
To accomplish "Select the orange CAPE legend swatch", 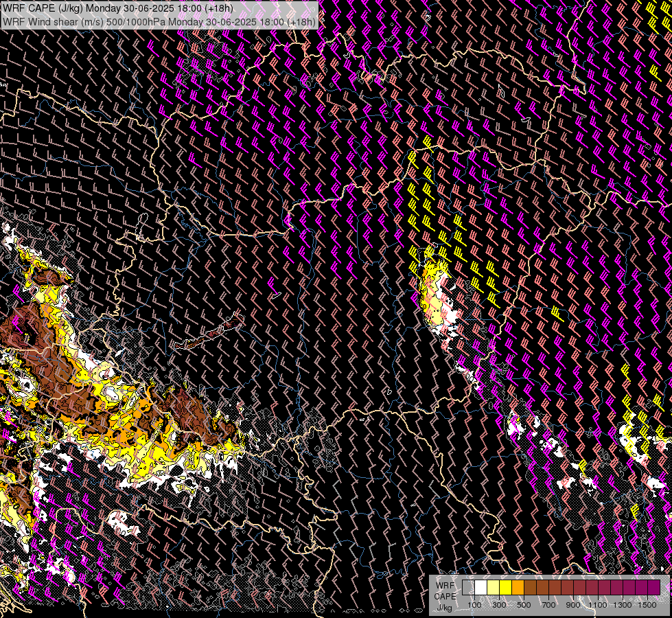I will pyautogui.click(x=518, y=587).
